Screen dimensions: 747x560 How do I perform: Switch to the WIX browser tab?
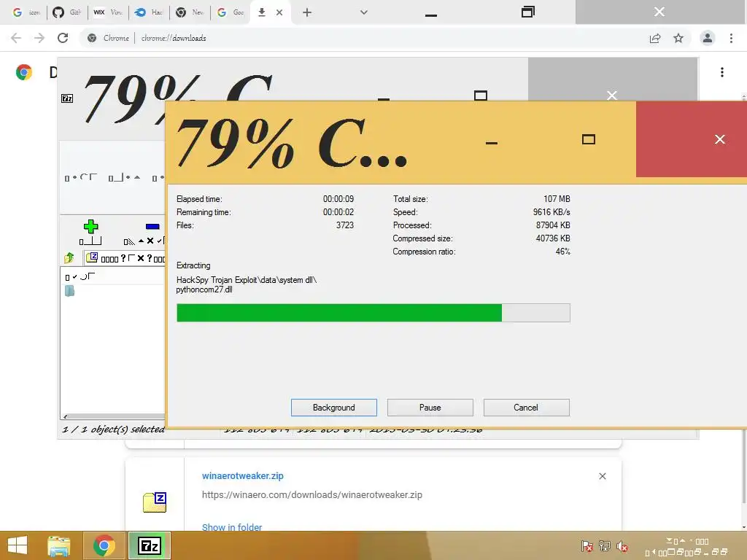108,12
